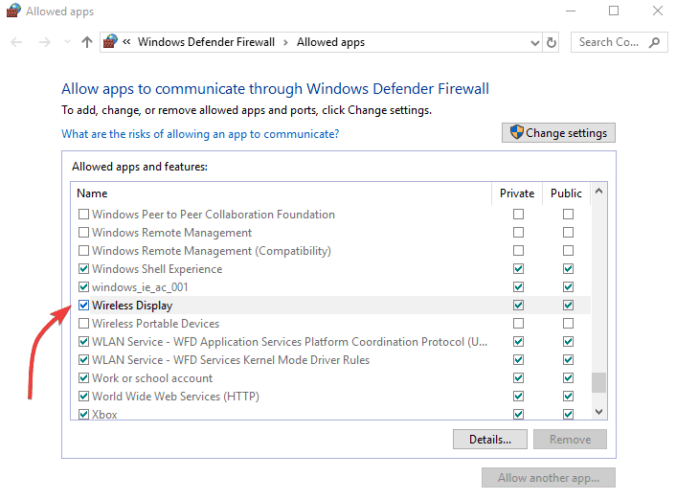
Task: Open the risks of allowing an app link
Action: pos(200,134)
